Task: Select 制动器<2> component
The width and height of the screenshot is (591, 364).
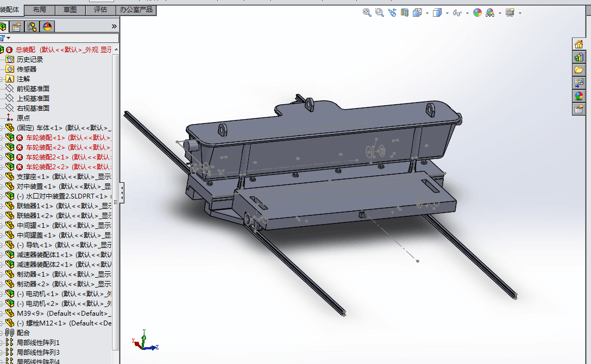Action: point(64,284)
